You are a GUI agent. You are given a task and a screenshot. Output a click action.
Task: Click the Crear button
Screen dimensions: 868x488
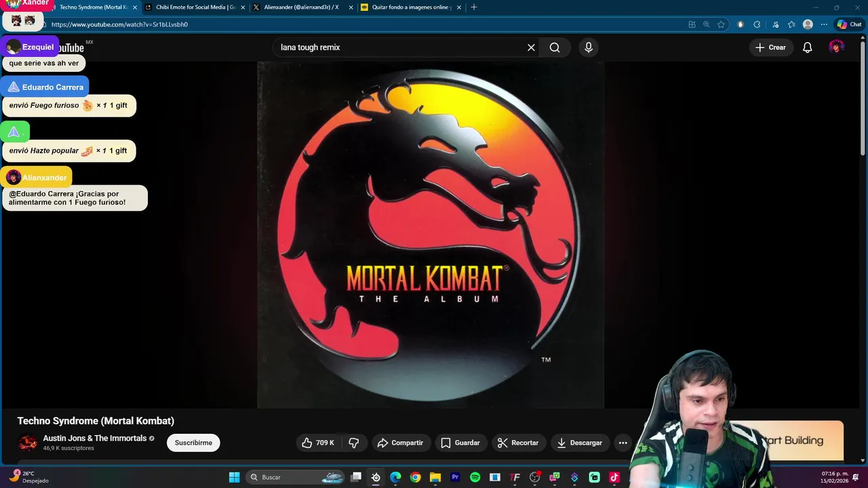(x=771, y=47)
